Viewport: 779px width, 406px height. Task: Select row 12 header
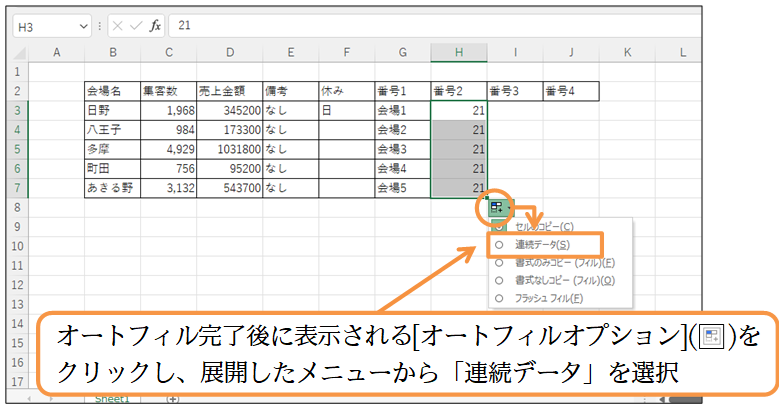coord(17,285)
